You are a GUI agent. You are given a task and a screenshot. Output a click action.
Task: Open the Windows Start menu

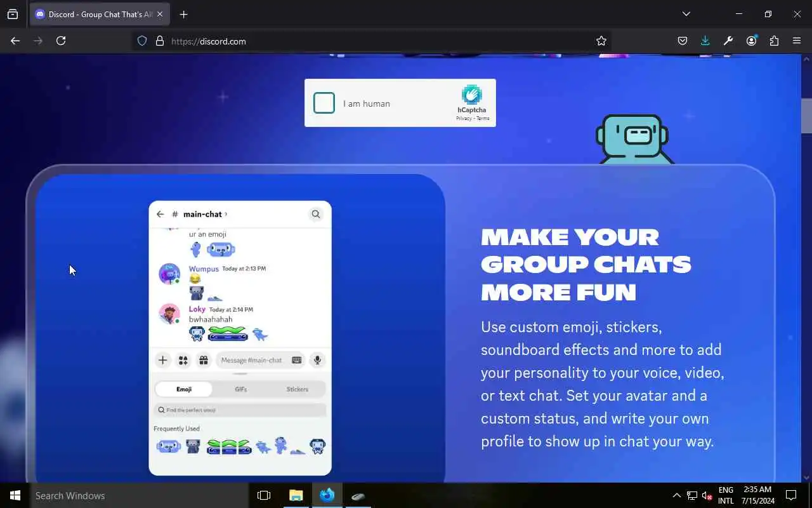[x=15, y=495]
